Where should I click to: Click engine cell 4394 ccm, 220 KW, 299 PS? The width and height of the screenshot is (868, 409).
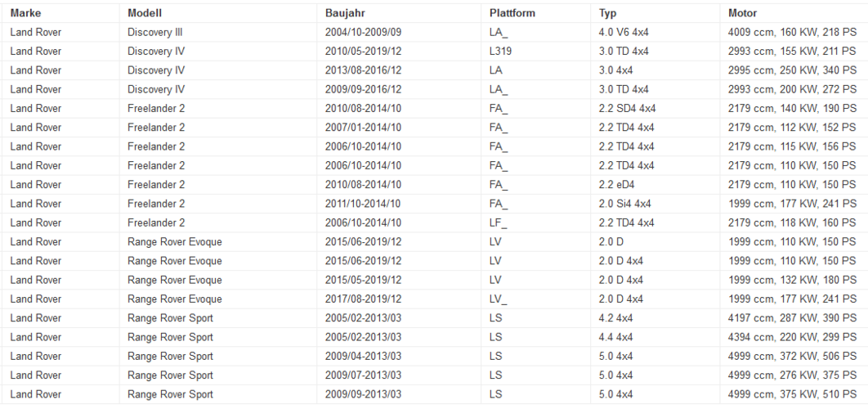click(x=792, y=337)
